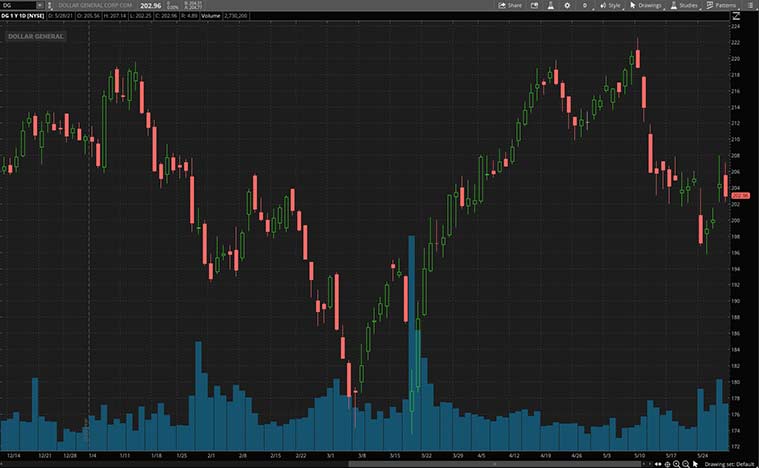Open the list menu icon at toolbar end
759x468 pixels.
click(750, 5)
